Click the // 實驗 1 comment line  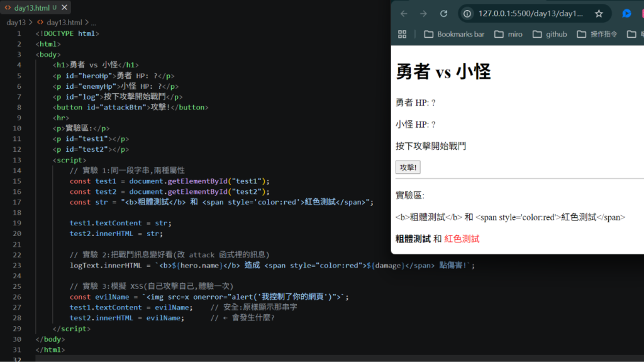pos(127,171)
